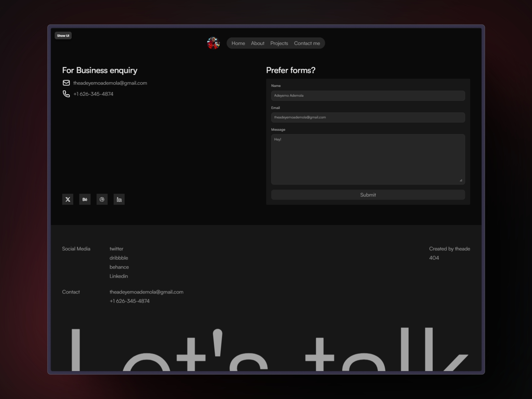Open the X (Twitter) profile icon
Viewport: 532px width, 399px height.
click(67, 199)
